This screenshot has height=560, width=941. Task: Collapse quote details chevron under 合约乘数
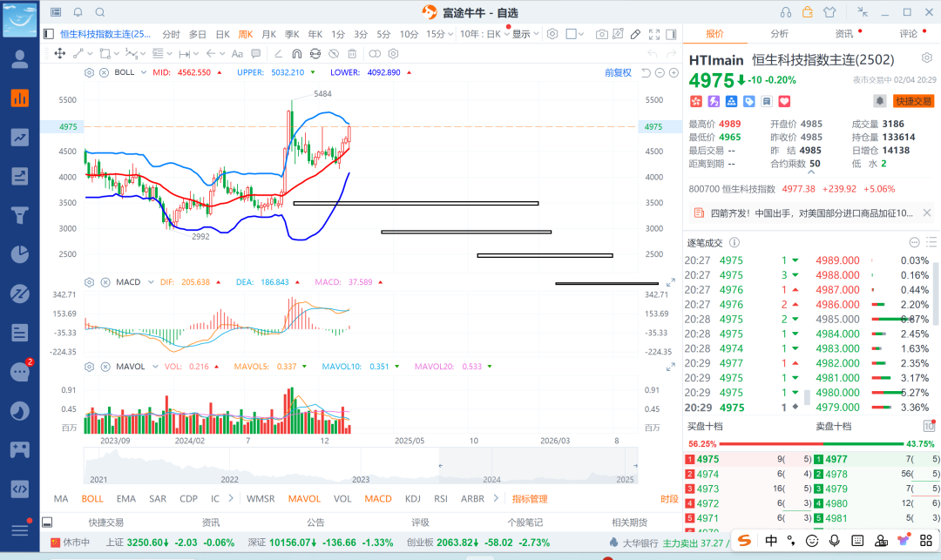pos(811,172)
